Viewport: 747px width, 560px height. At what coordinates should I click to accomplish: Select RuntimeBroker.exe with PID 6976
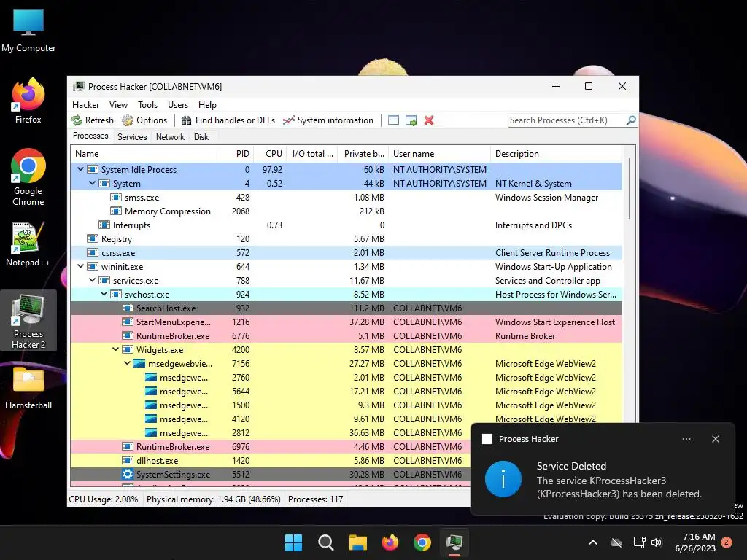click(270, 447)
